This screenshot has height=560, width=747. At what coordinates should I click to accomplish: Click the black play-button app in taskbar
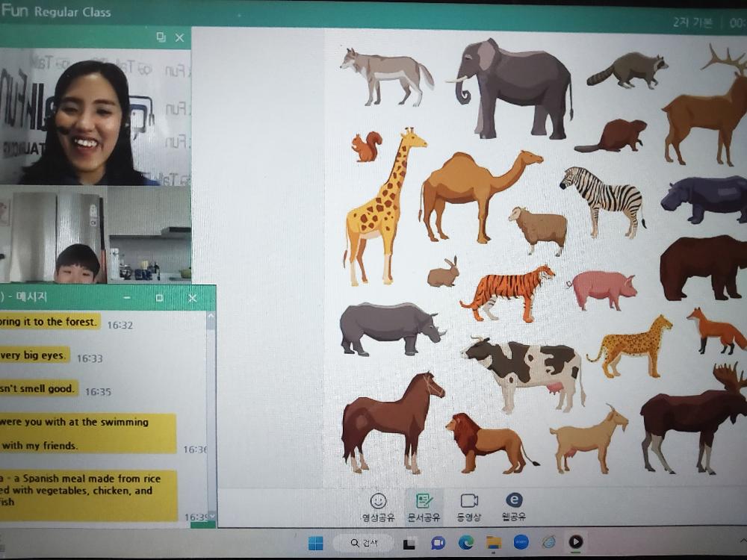coord(576,542)
